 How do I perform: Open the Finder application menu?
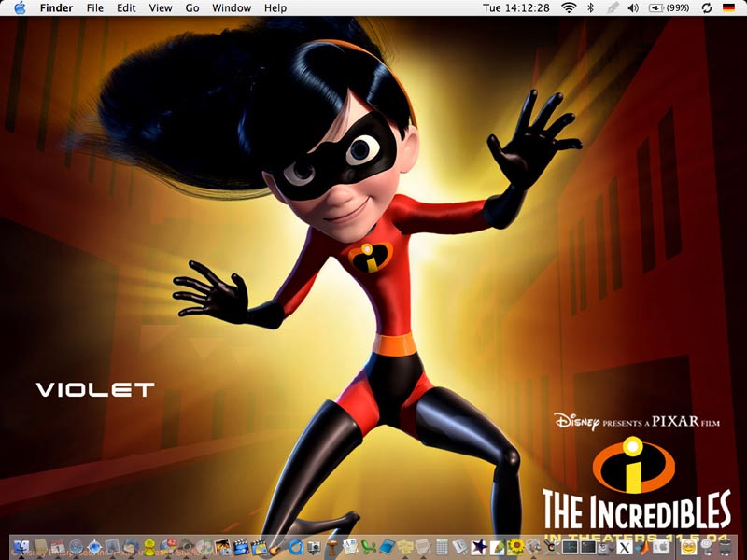click(x=56, y=8)
